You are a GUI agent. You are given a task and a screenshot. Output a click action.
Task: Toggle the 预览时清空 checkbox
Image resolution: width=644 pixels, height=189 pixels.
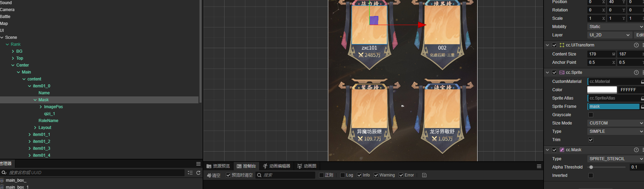(228, 175)
